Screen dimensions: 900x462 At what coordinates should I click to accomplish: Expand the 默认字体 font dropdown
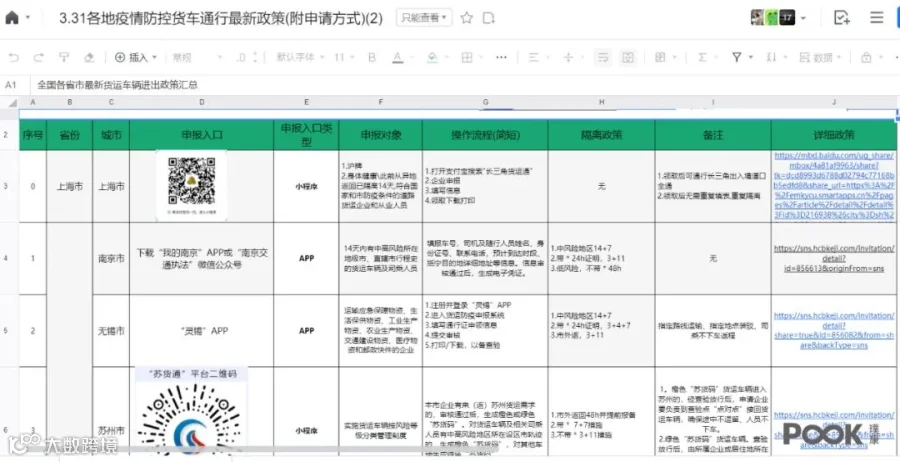pyautogui.click(x=300, y=57)
